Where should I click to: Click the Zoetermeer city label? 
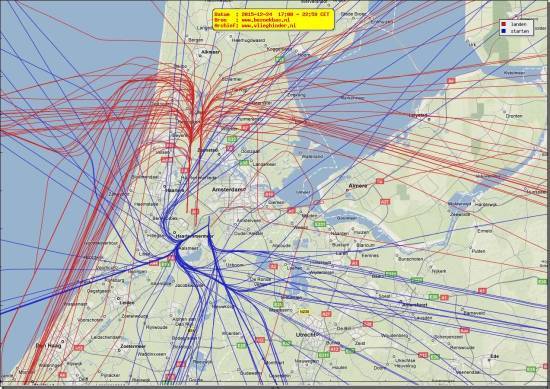click(133, 346)
